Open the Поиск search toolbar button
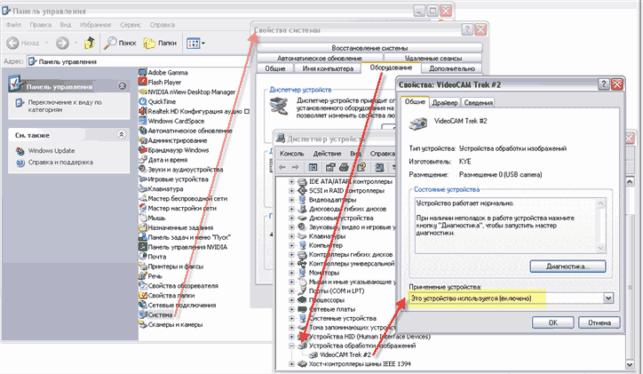The height and width of the screenshot is (374, 643). 120,43
